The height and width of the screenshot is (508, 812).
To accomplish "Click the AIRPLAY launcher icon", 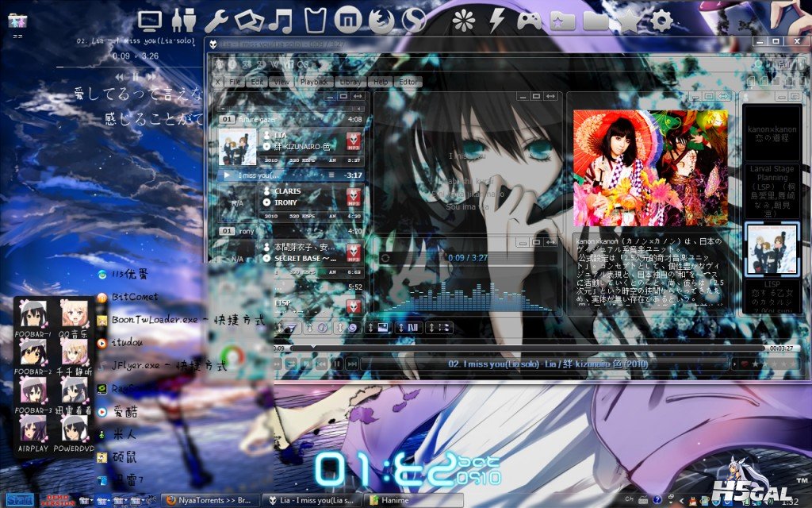I will tap(33, 430).
